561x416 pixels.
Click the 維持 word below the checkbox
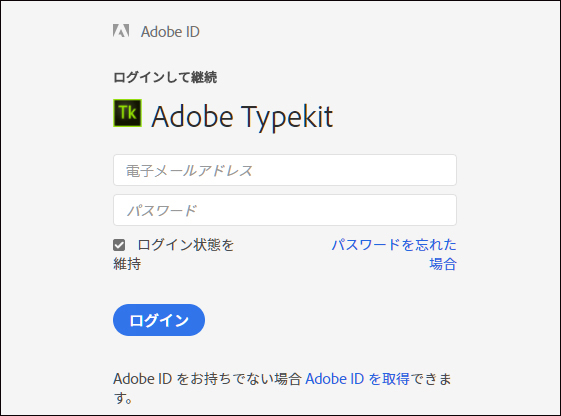pos(127,264)
